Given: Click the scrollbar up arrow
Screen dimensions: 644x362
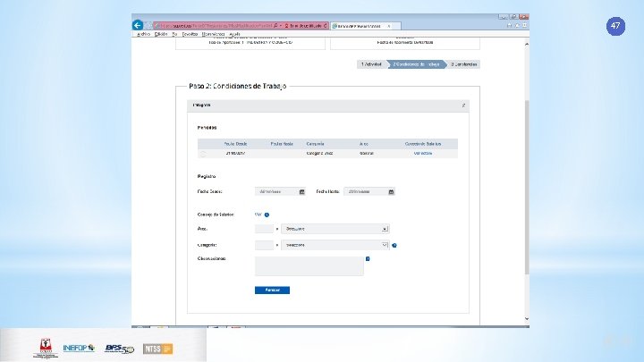Looking at the screenshot, I should [x=527, y=44].
